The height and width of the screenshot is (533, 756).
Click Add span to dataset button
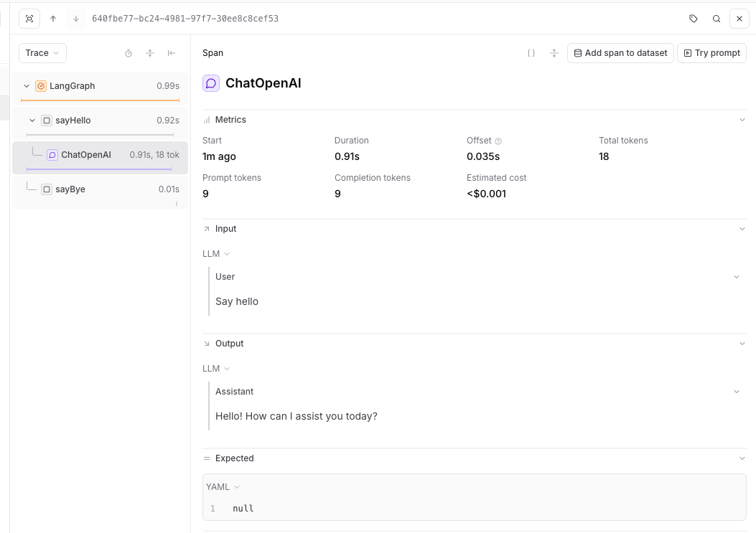(x=620, y=53)
